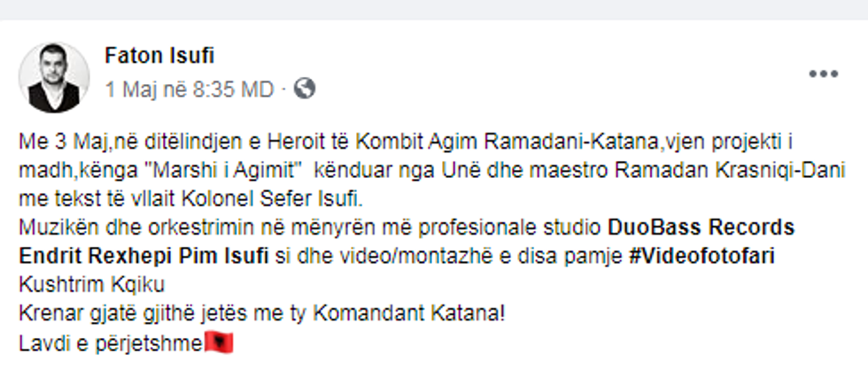
Task: Open the three-dot post options menu
Action: (823, 74)
